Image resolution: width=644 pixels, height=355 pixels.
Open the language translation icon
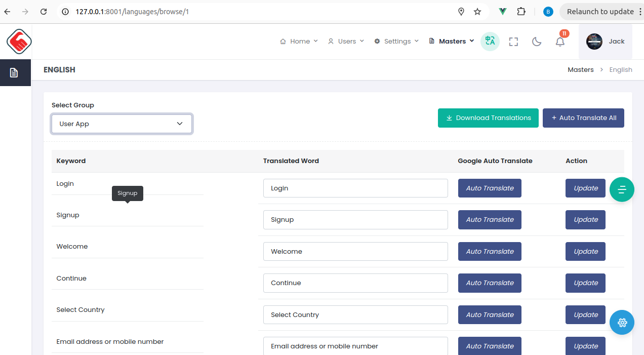[x=490, y=42]
